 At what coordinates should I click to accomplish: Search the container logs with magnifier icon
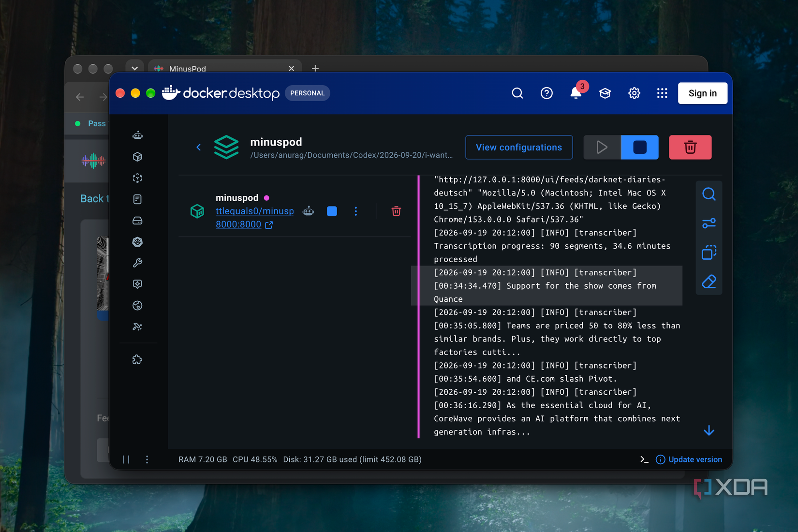point(709,194)
